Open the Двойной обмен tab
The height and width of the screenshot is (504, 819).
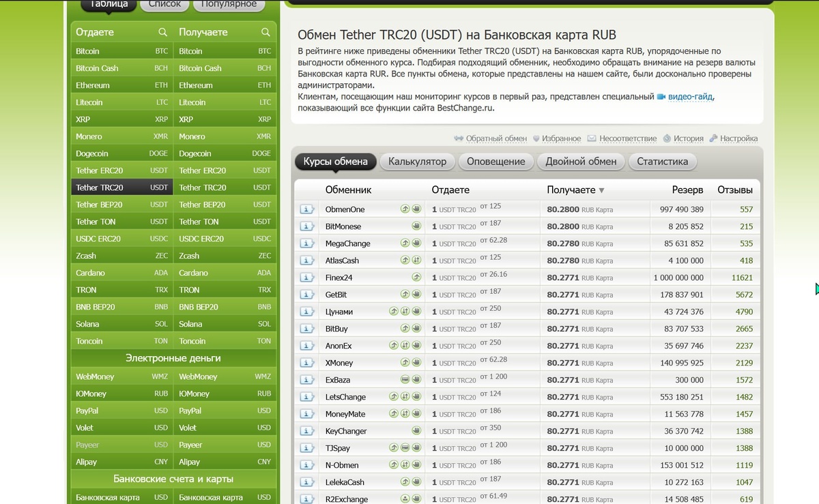pos(581,162)
